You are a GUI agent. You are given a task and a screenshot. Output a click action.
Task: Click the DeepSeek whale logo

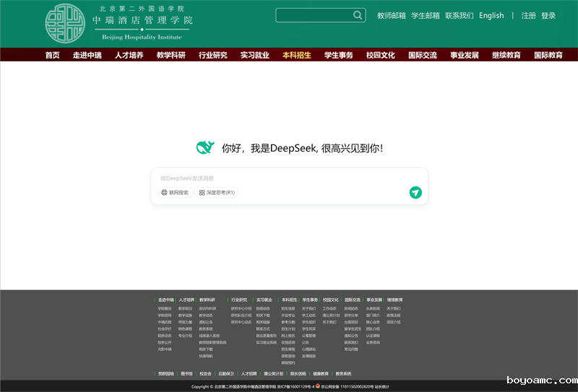pos(205,147)
